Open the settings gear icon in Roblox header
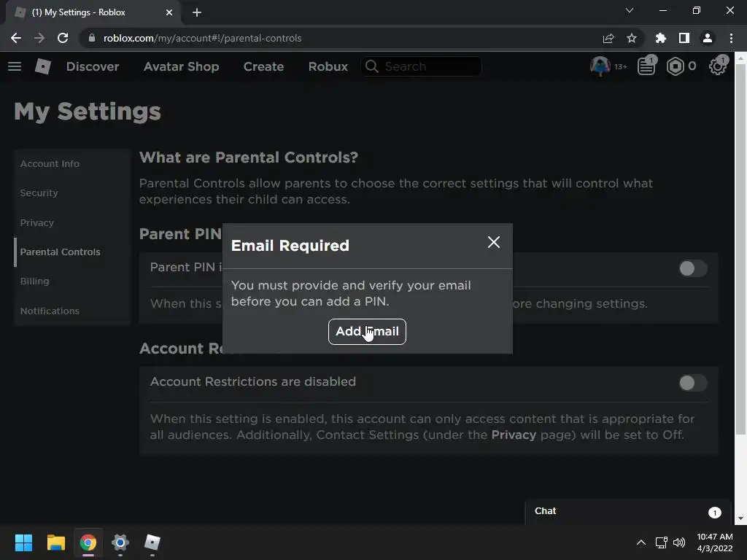The width and height of the screenshot is (747, 560). pos(718,66)
